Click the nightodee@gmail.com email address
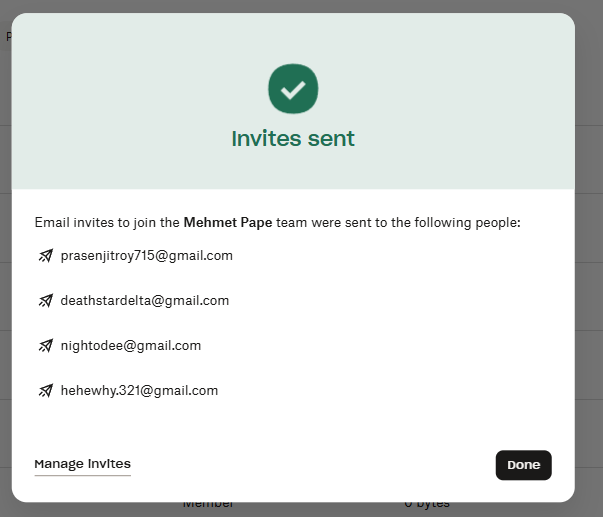Screen dimensions: 603x517 coord(130,346)
